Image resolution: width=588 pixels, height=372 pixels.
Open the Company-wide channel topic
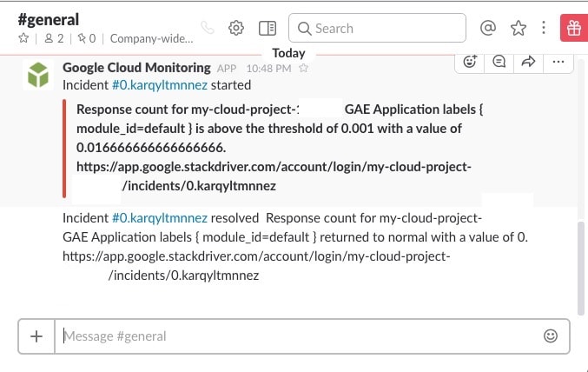point(152,38)
